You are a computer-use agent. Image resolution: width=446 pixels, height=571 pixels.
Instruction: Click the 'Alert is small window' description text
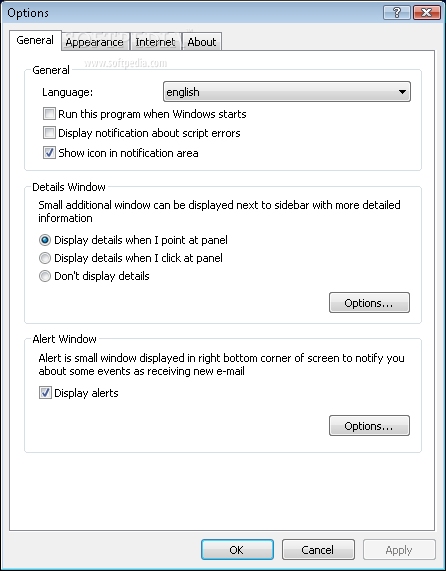[x=221, y=365]
